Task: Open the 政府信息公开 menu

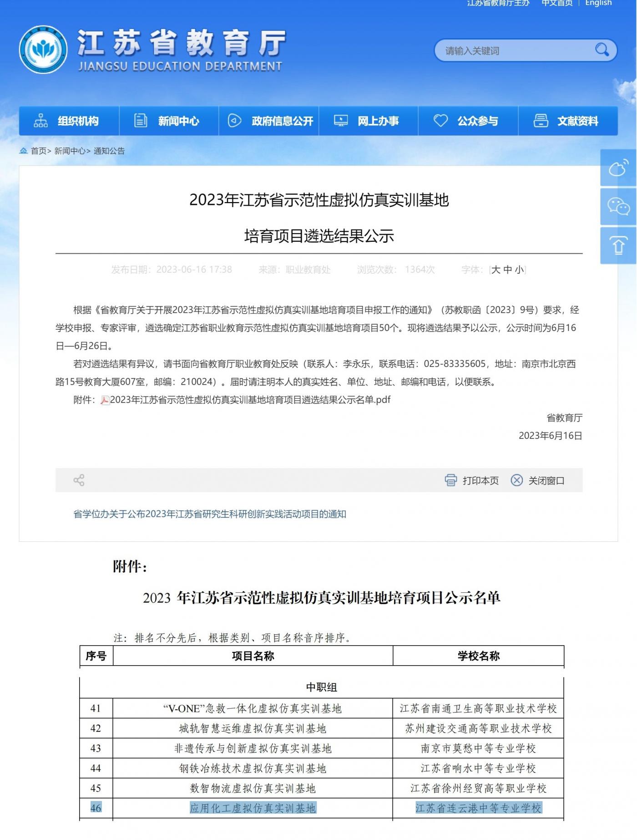Action: click(x=269, y=121)
